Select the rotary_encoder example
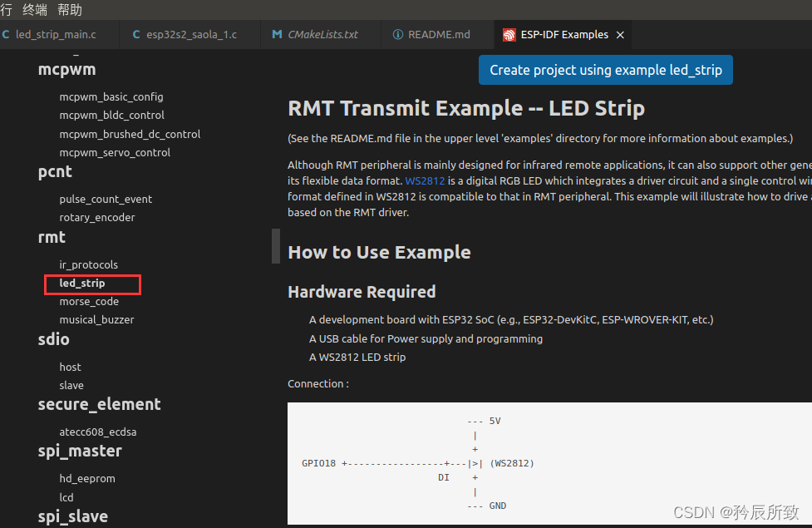The image size is (812, 528). coord(97,218)
